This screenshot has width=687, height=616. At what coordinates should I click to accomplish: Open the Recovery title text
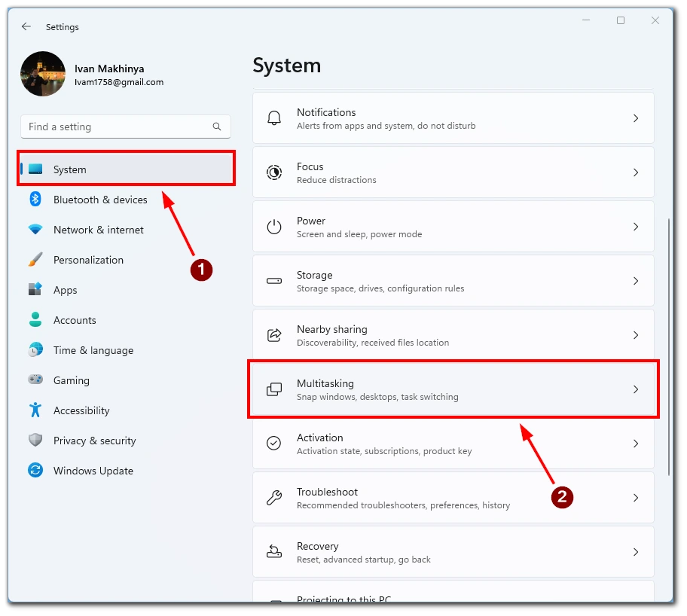click(x=318, y=546)
